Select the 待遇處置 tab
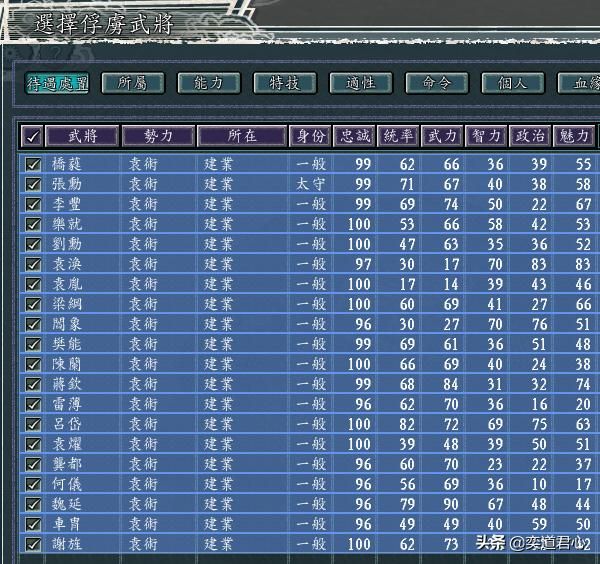 [57, 83]
